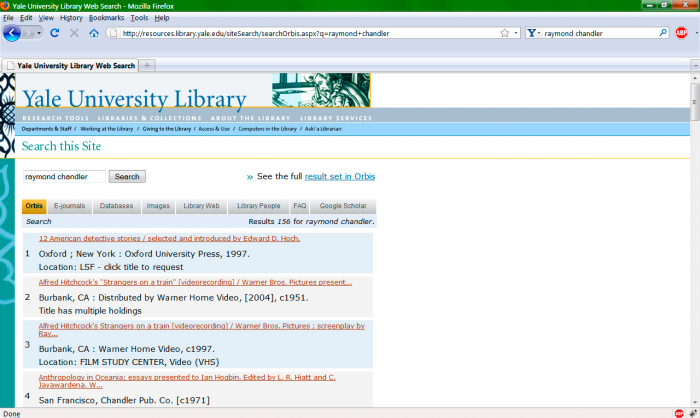Click the Research Tools navigation item
This screenshot has height=418, width=700.
click(x=56, y=118)
